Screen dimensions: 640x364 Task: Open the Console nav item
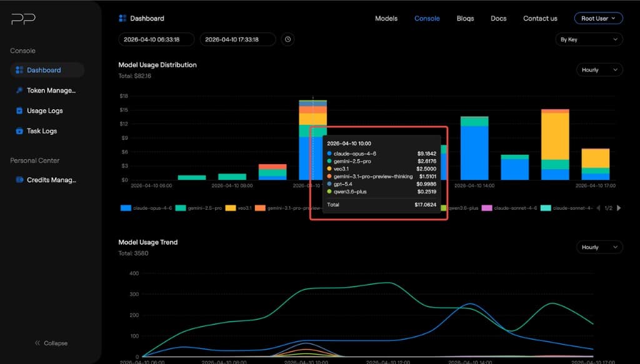(427, 18)
